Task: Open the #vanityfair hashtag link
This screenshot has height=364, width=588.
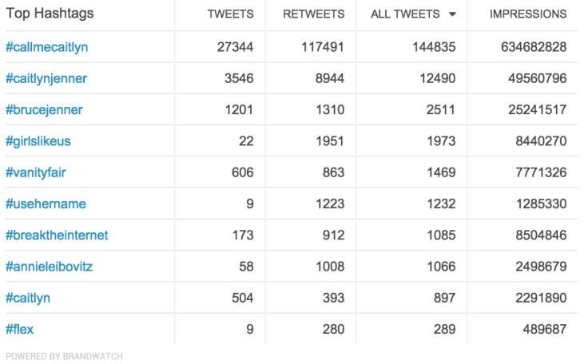Action: point(36,172)
